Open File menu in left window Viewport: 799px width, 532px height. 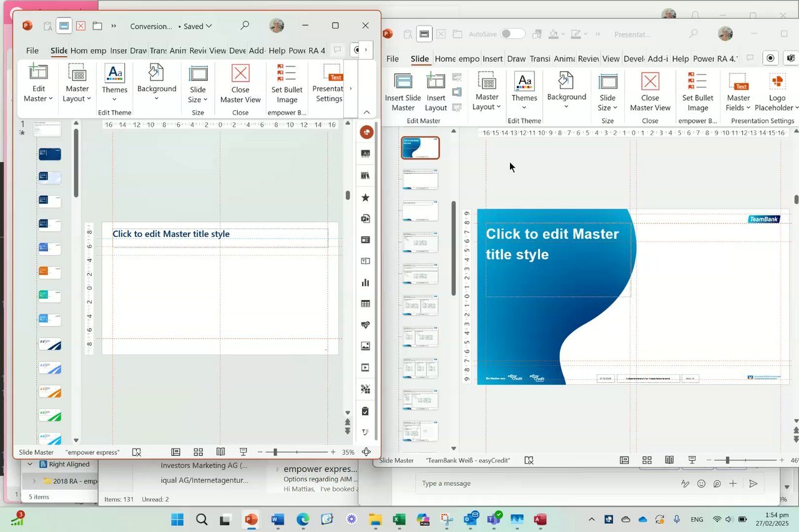32,51
